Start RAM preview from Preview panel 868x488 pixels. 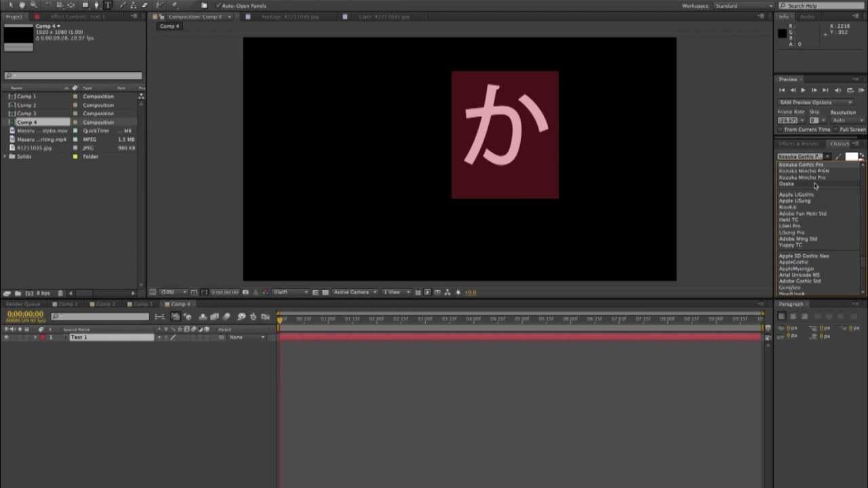point(861,90)
